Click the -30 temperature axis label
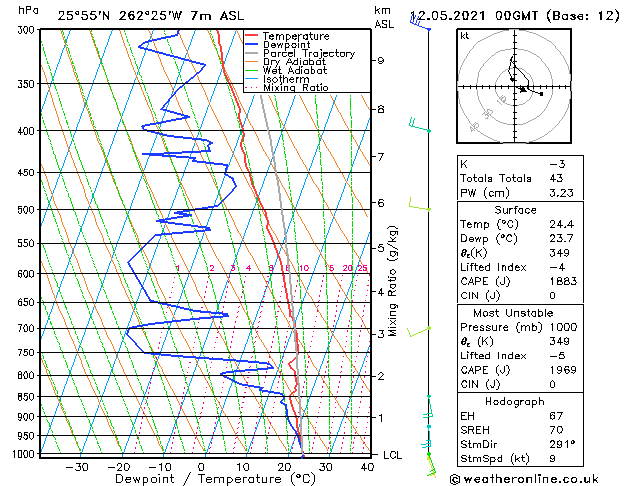629x486 pixels. pos(77,467)
